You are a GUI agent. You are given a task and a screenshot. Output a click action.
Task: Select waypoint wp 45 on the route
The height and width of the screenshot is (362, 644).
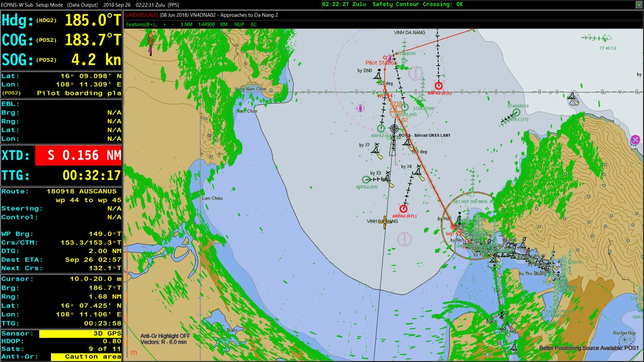click(x=454, y=227)
